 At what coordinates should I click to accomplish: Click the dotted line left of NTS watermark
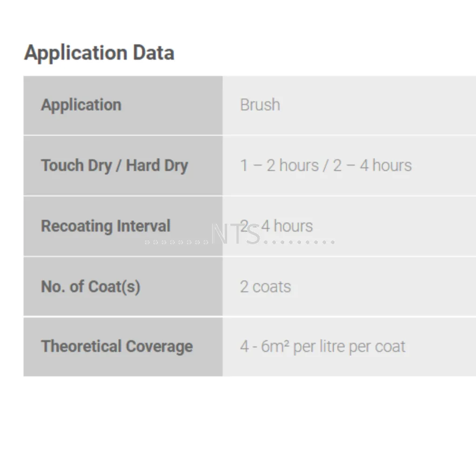pyautogui.click(x=177, y=242)
